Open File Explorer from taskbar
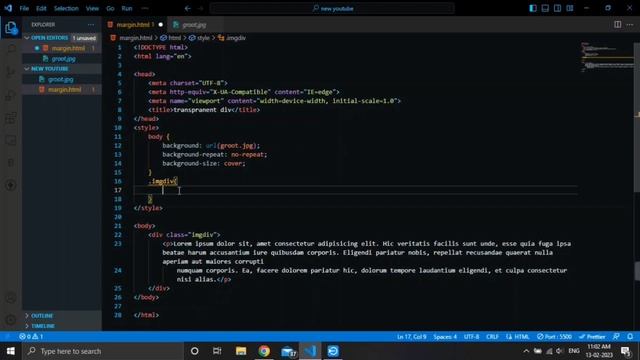The height and width of the screenshot is (360, 640). [x=241, y=351]
